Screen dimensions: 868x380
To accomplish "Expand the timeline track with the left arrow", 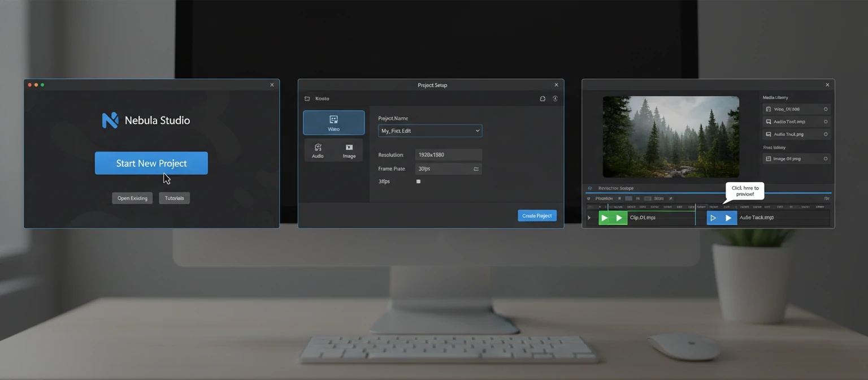I will pos(588,217).
